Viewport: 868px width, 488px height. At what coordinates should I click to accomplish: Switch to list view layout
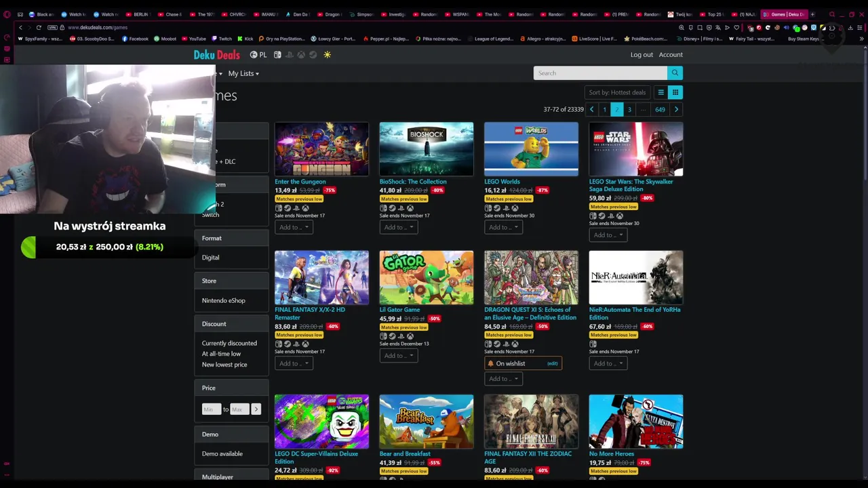(x=661, y=92)
